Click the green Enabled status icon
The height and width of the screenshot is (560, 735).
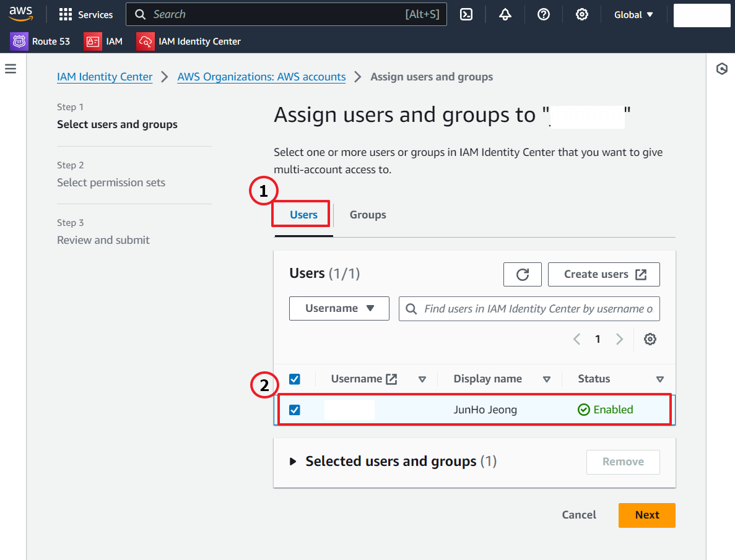click(x=583, y=410)
